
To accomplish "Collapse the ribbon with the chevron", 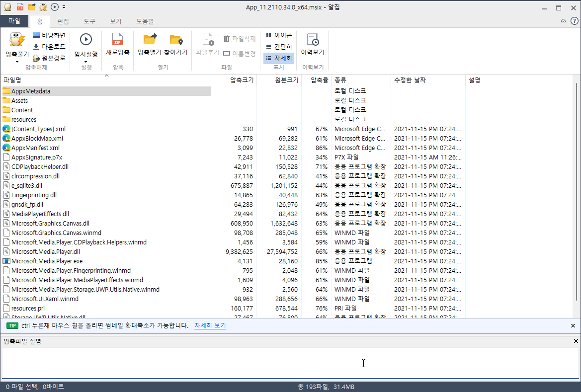I will tap(563, 21).
